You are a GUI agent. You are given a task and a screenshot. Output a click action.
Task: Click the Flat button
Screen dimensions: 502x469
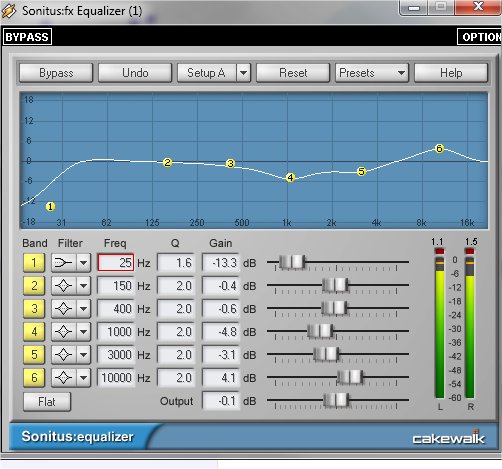point(47,402)
